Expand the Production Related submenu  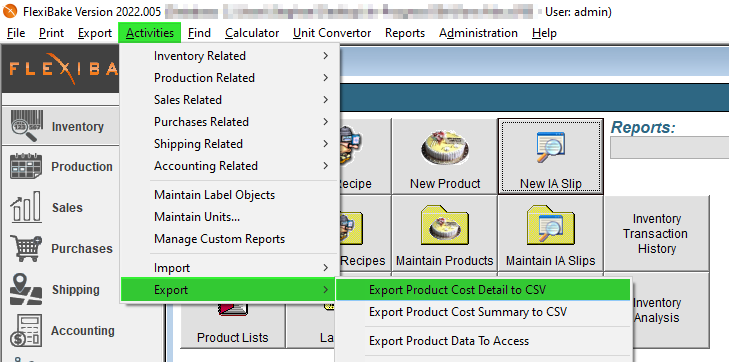228,78
